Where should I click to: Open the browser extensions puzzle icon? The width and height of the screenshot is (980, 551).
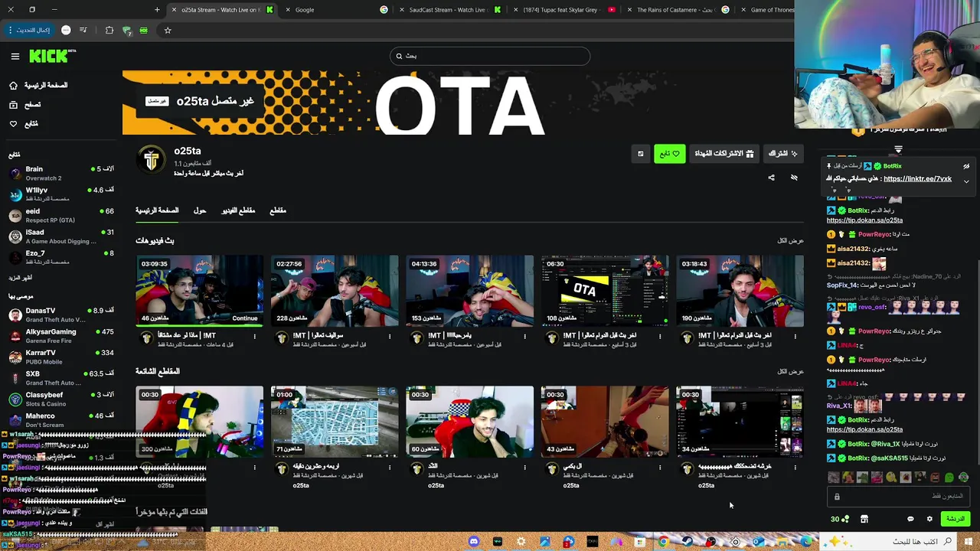click(109, 30)
